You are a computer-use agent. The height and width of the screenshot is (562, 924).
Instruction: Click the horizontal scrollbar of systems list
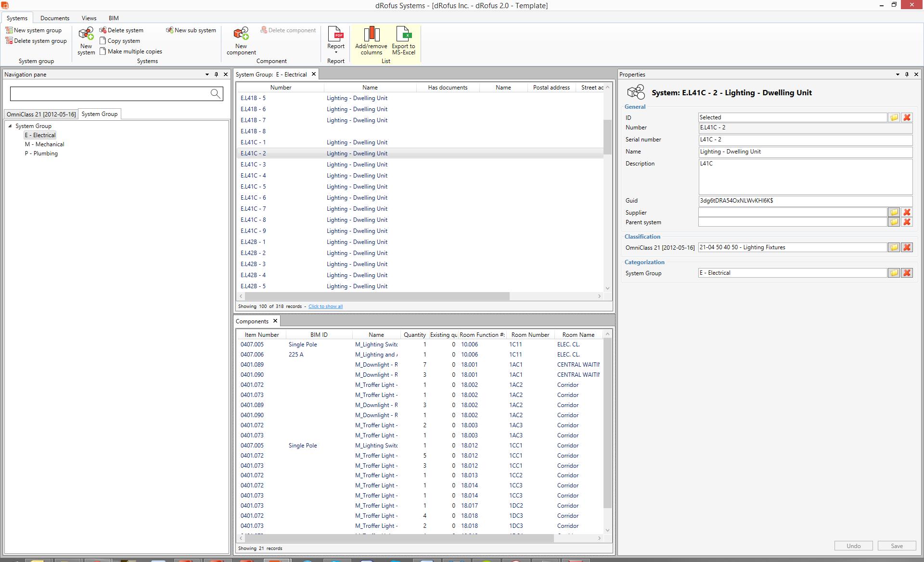point(377,296)
